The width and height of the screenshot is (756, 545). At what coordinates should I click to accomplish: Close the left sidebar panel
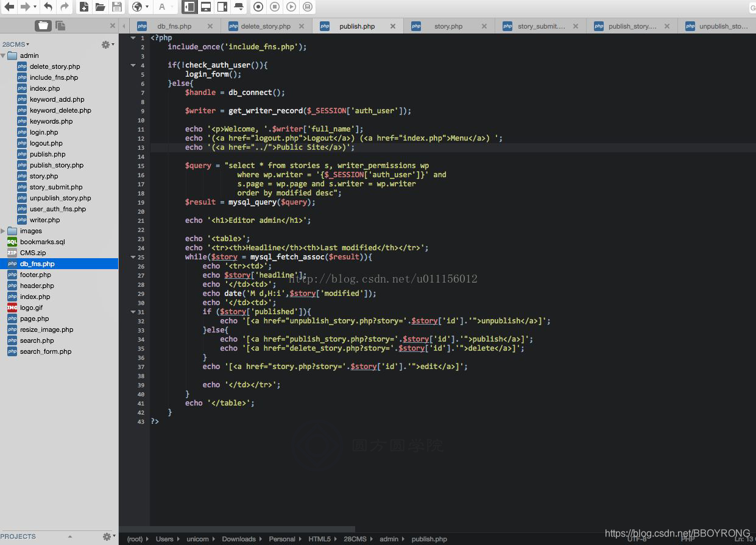click(113, 26)
